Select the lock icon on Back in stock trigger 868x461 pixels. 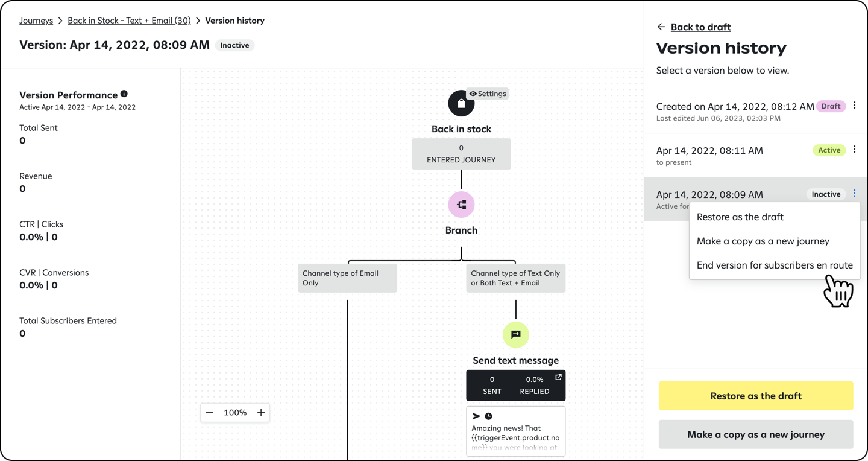point(461,103)
